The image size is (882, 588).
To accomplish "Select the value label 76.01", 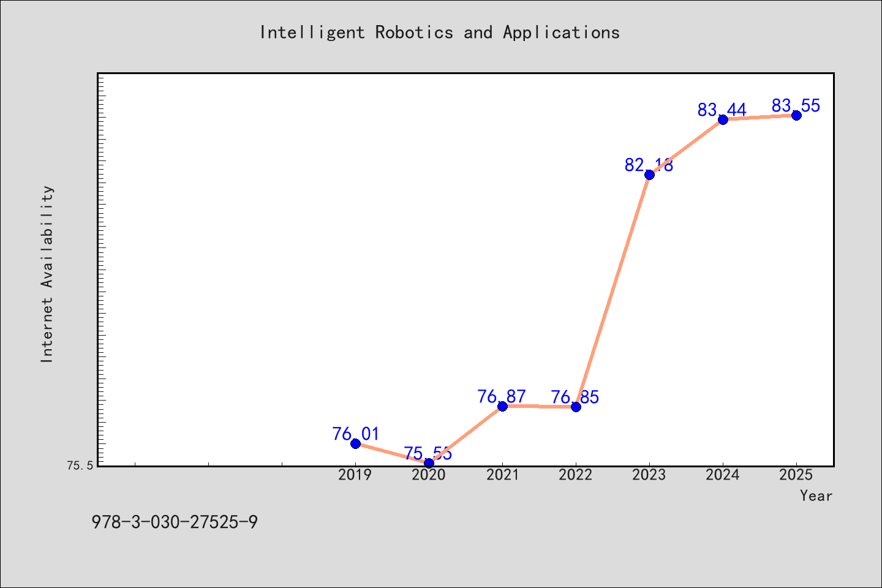I will point(356,434).
